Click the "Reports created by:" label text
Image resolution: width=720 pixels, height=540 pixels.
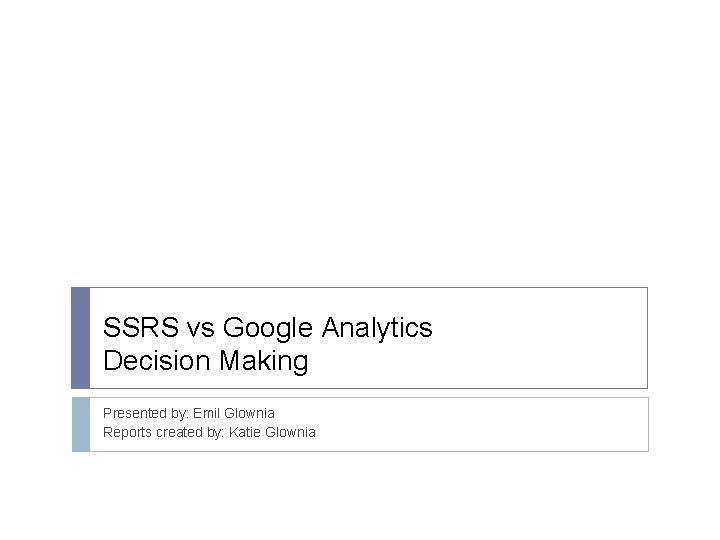coord(164,432)
